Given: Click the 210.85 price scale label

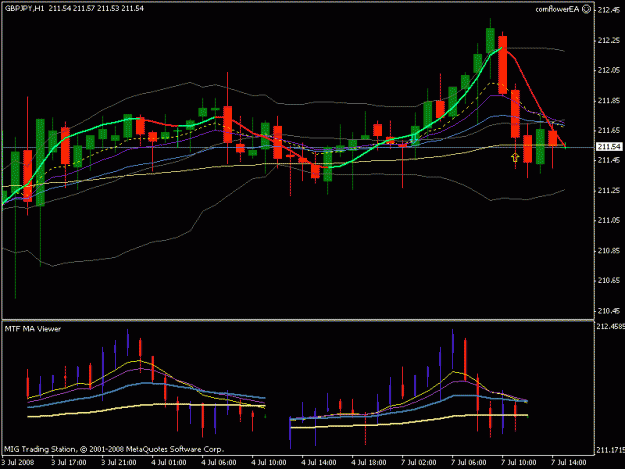Looking at the screenshot, I should 609,251.
